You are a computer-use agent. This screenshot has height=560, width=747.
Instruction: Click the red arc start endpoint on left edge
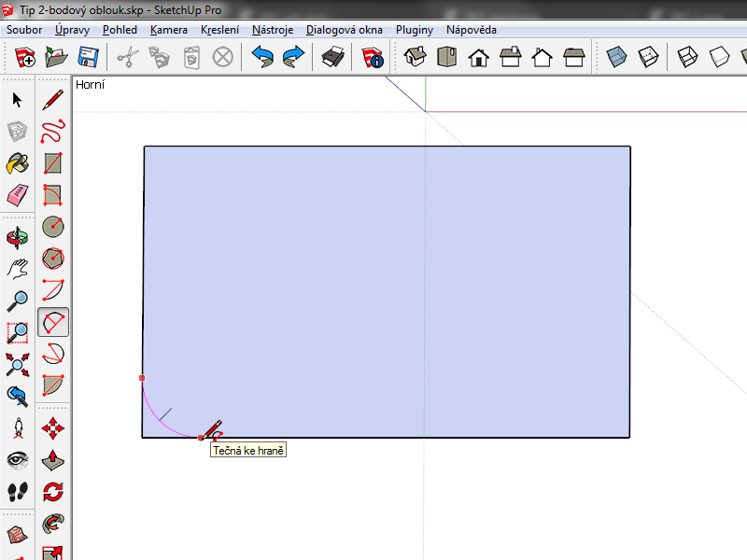click(x=142, y=378)
